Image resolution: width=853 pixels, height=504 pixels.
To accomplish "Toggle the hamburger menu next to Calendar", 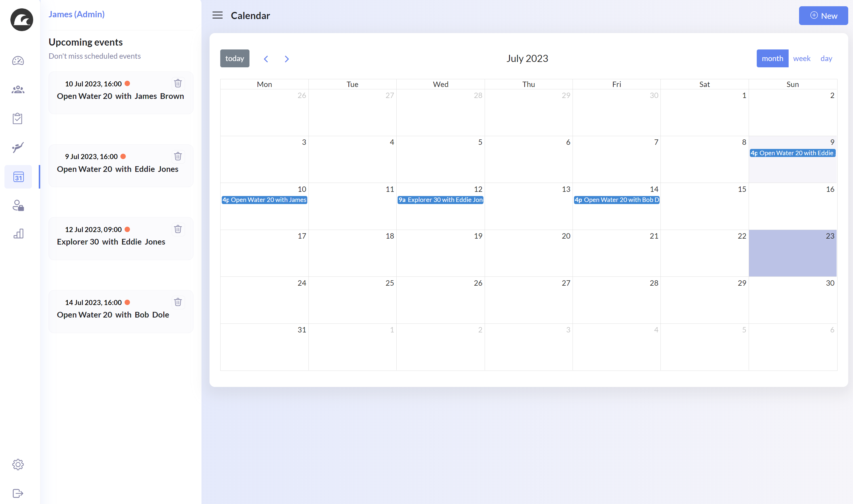I will [217, 15].
